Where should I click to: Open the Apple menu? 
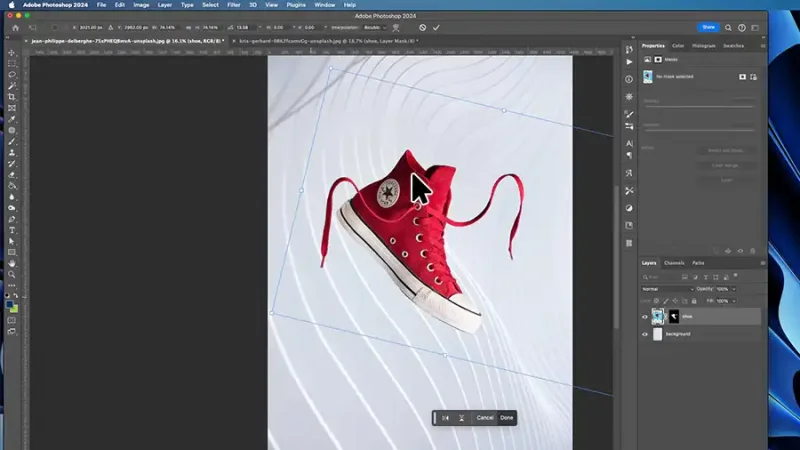tap(11, 5)
